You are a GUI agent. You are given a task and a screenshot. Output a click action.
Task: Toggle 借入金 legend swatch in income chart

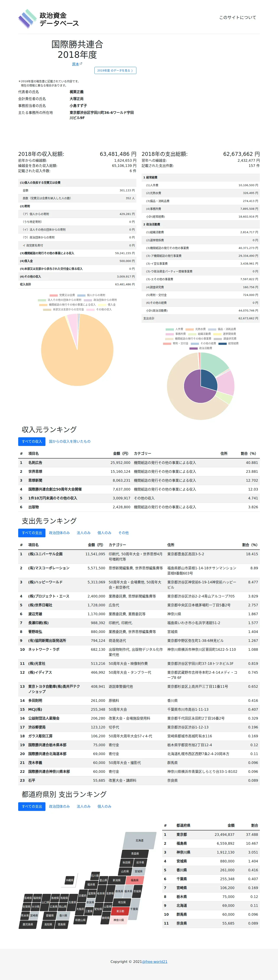tap(102, 305)
